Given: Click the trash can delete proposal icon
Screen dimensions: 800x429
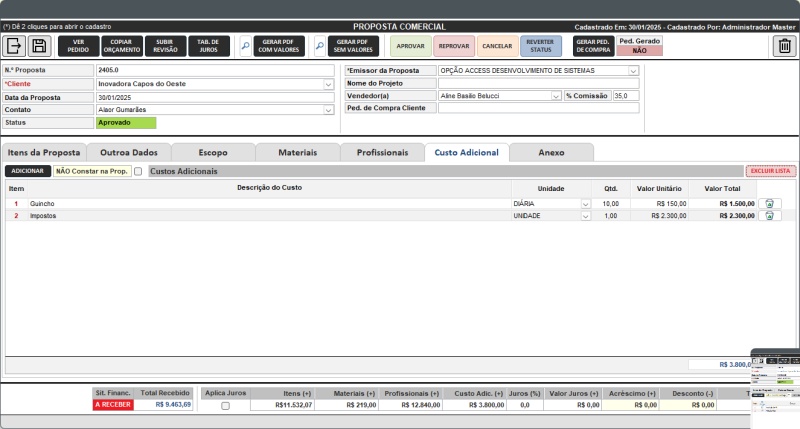Looking at the screenshot, I should tap(784, 46).
